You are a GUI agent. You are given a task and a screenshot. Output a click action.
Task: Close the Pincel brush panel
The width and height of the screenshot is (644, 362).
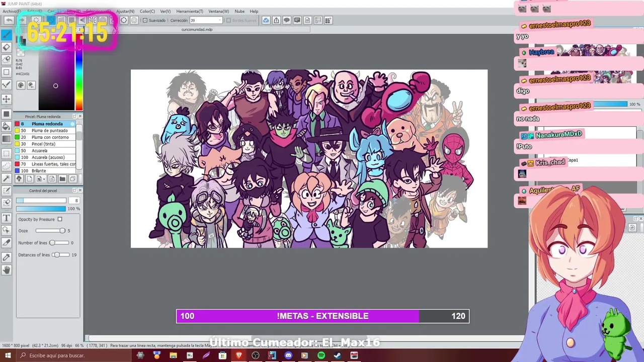pyautogui.click(x=80, y=116)
